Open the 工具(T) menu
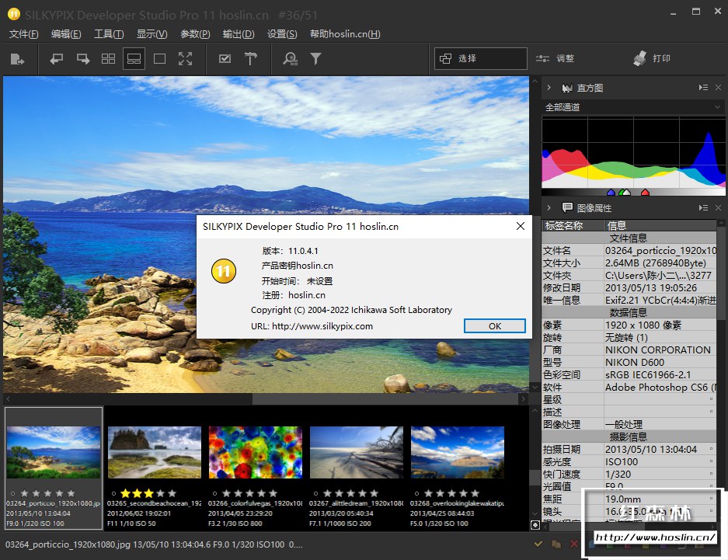Screen dimensions: 728x560 [x=109, y=34]
